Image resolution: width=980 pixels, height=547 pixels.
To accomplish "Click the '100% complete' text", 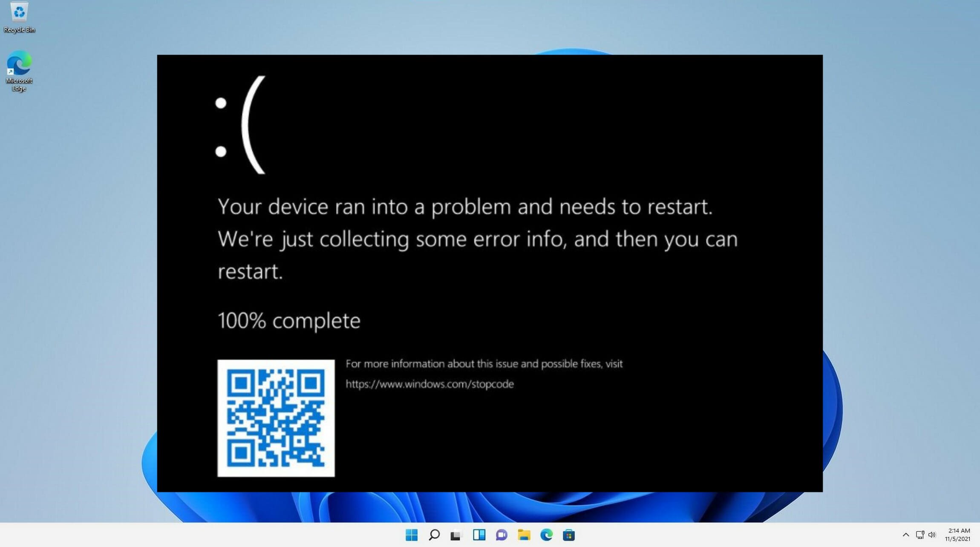I will click(289, 321).
